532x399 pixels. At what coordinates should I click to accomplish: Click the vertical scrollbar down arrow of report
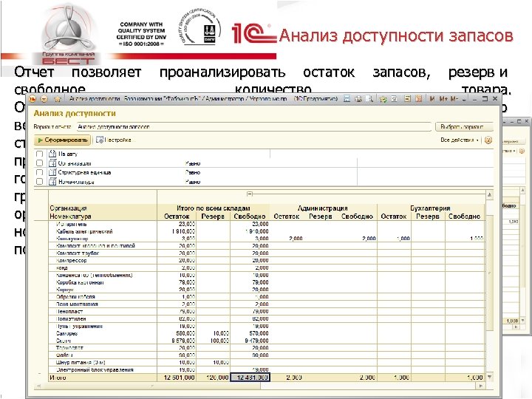[x=490, y=377]
